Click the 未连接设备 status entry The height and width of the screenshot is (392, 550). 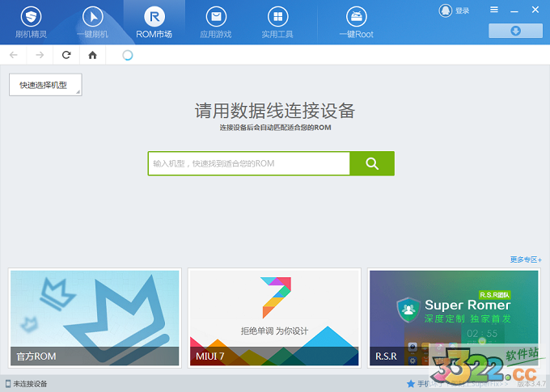pos(27,384)
